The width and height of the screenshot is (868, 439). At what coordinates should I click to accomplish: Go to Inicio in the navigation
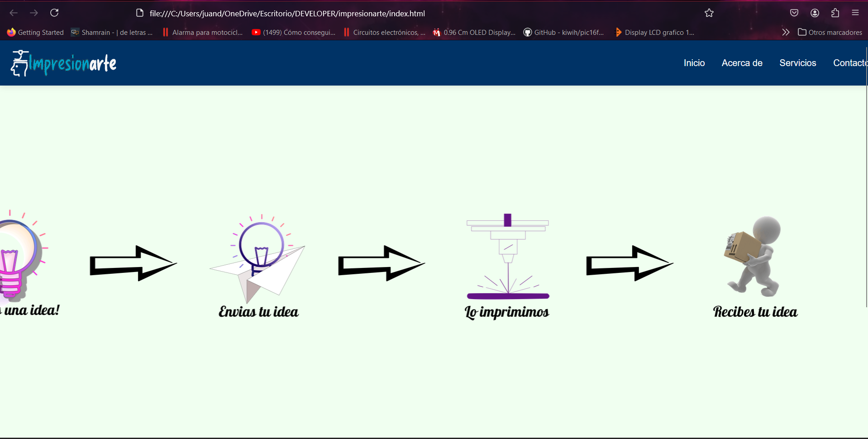(694, 63)
